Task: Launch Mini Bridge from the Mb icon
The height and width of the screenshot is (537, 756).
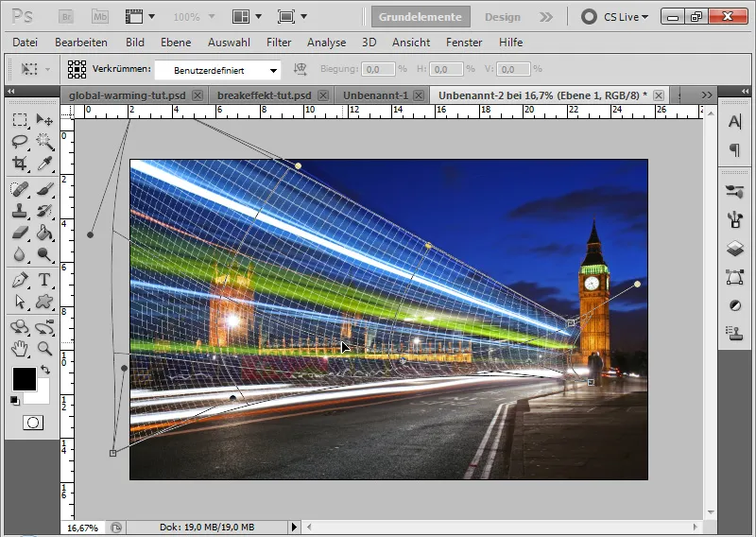Action: tap(100, 17)
